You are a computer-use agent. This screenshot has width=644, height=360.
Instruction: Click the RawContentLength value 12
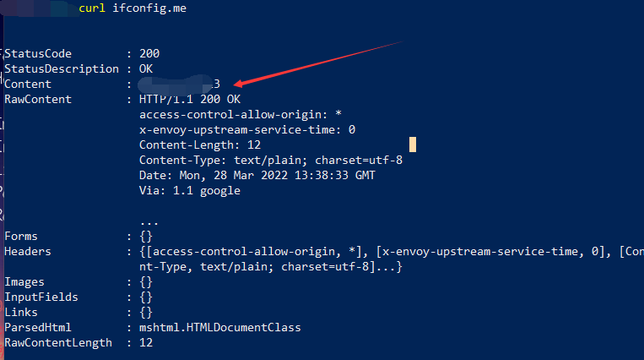point(146,343)
